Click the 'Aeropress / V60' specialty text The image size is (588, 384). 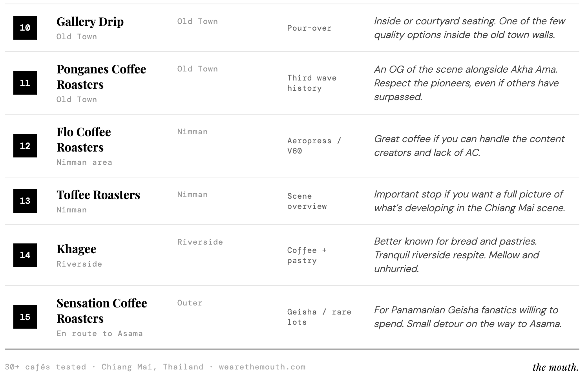click(x=314, y=146)
